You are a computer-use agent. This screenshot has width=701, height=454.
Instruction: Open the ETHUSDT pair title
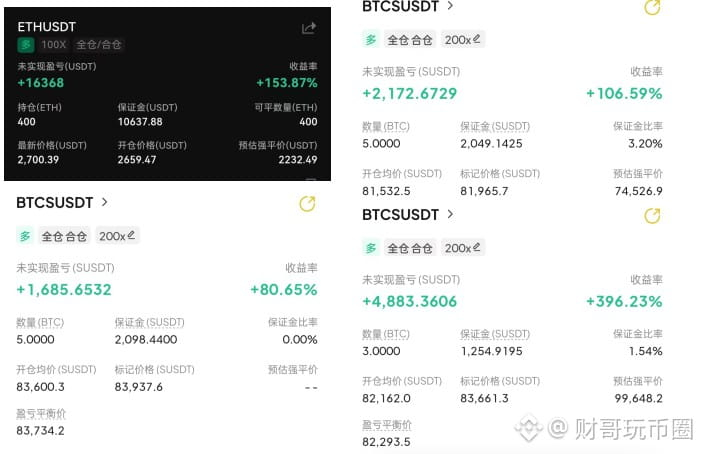pyautogui.click(x=46, y=27)
